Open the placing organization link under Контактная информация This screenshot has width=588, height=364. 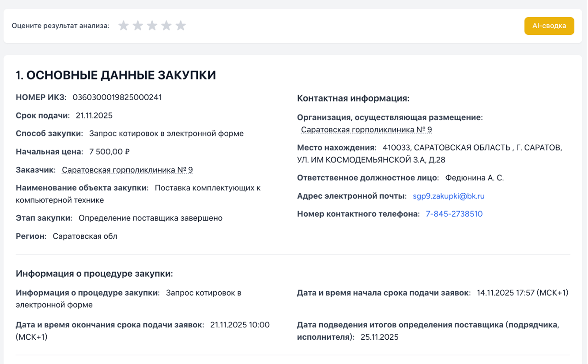(x=366, y=130)
